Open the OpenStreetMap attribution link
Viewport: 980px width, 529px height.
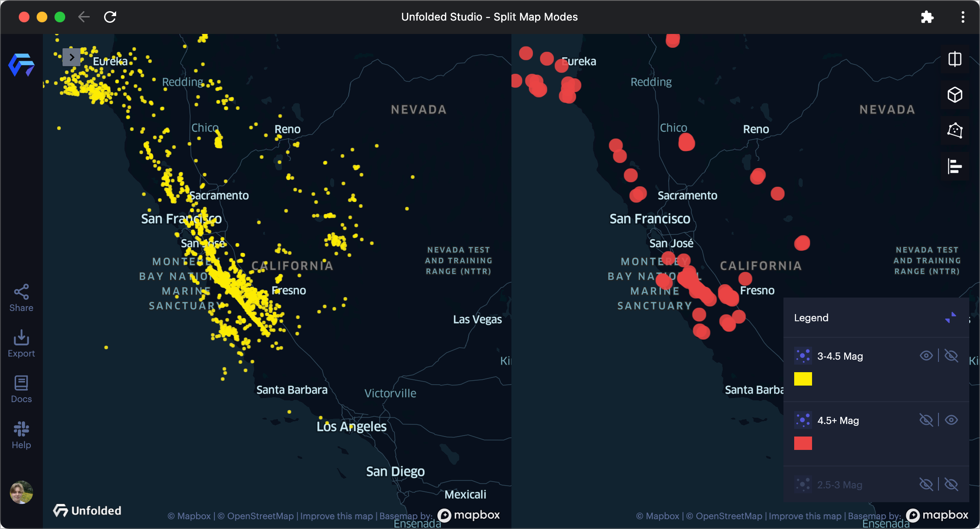click(x=260, y=516)
